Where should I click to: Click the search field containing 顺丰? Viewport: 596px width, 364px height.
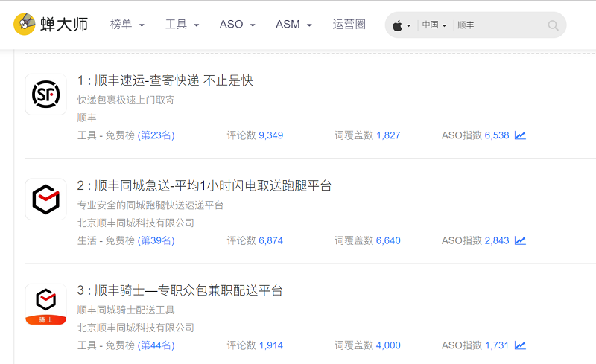(x=500, y=25)
